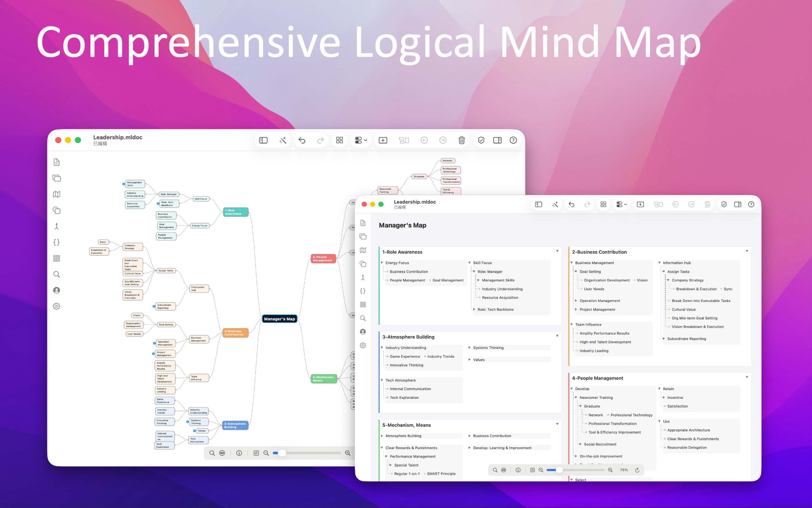Open help icon in back mind map window
Image resolution: width=812 pixels, height=508 pixels.
513,140
